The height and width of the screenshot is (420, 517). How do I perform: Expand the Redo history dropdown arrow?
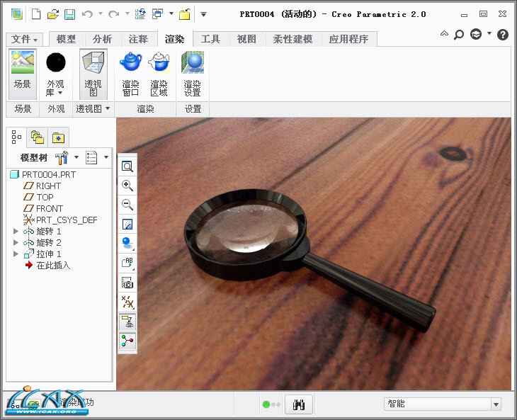click(x=127, y=14)
